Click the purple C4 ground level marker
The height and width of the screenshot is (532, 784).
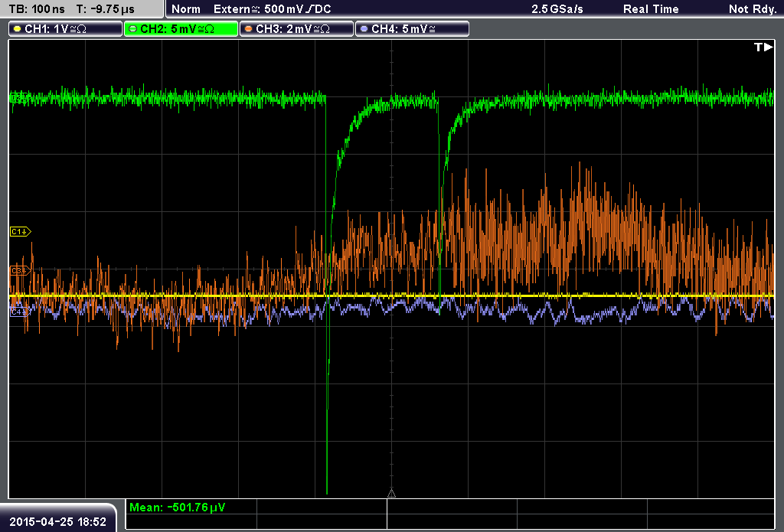tap(19, 312)
